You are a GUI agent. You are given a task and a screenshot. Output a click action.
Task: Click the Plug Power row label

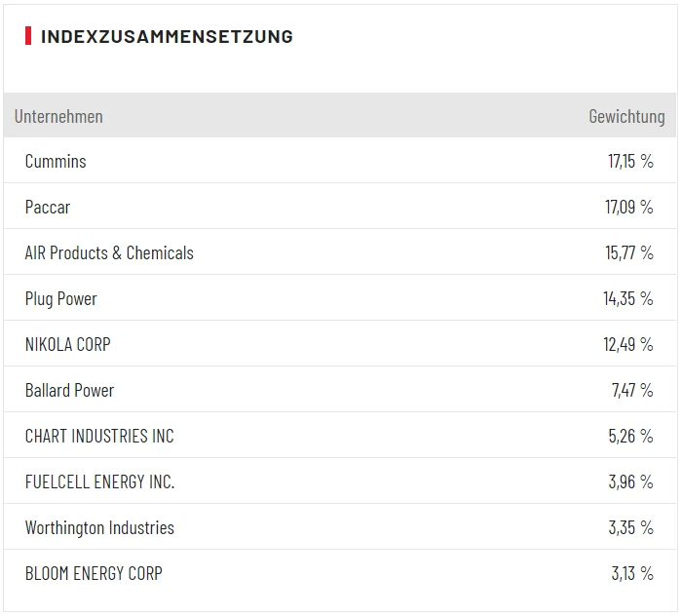pyautogui.click(x=61, y=298)
